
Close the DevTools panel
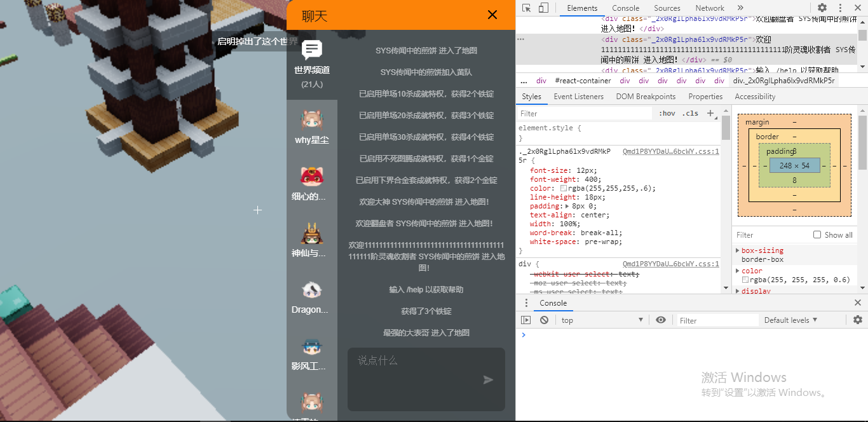[857, 8]
